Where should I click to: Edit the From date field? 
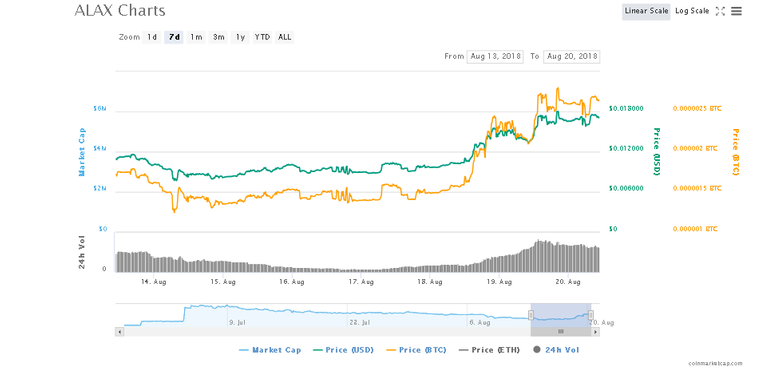tap(495, 56)
